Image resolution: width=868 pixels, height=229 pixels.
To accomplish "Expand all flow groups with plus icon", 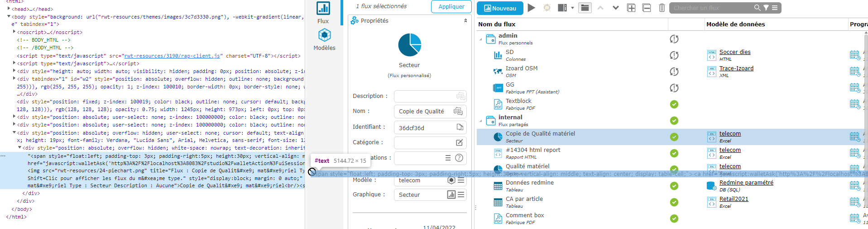I will tap(631, 8).
